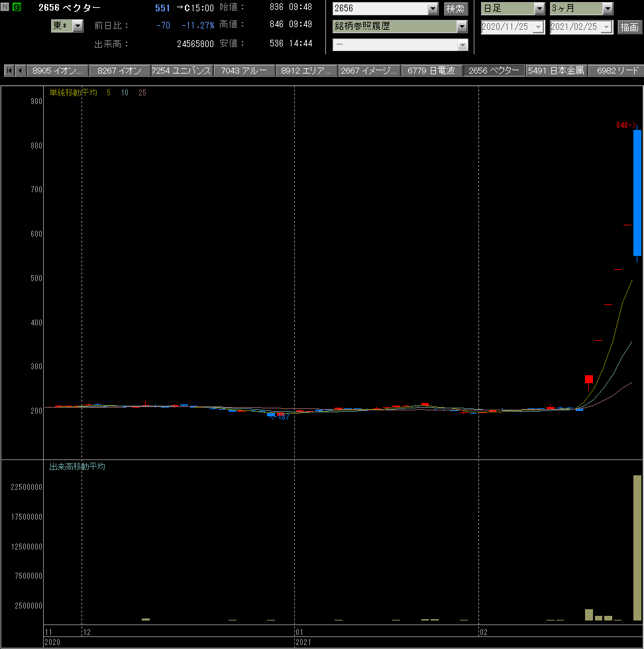Click the previous tab arrow icon

click(20, 71)
